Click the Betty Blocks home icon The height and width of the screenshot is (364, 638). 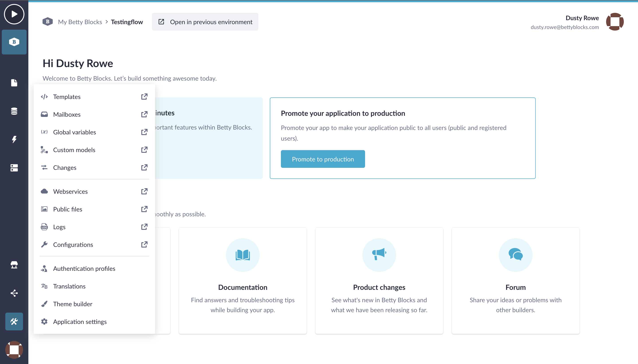pos(14,42)
